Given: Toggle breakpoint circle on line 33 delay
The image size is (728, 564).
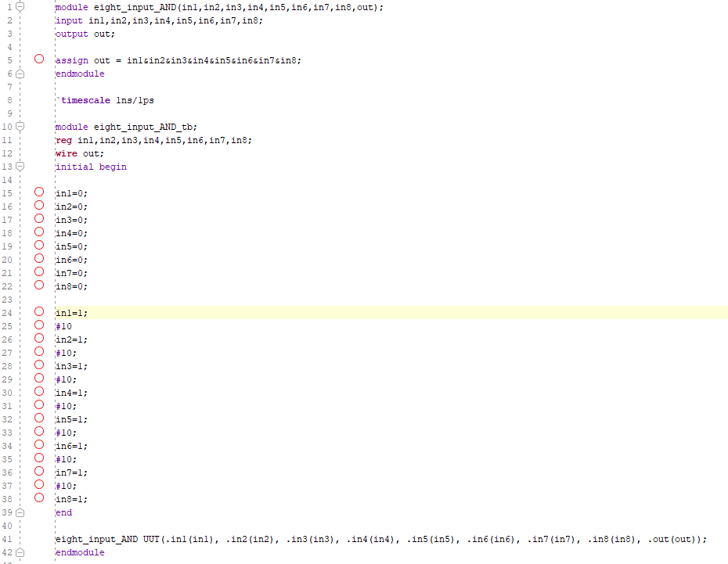Looking at the screenshot, I should [x=39, y=431].
